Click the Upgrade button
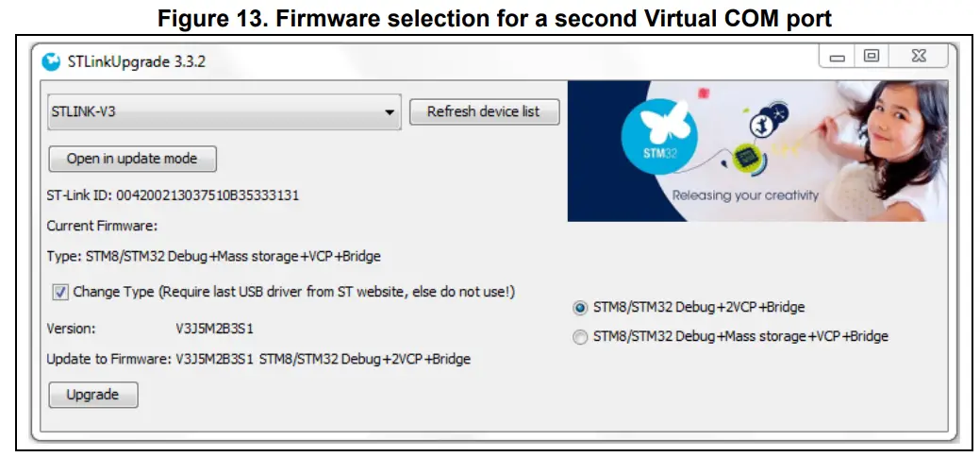The height and width of the screenshot is (457, 980). click(x=93, y=395)
